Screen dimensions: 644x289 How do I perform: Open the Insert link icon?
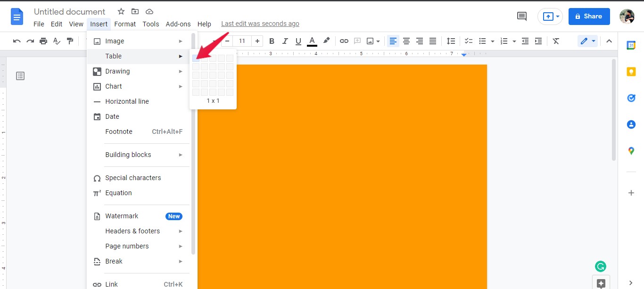point(344,41)
